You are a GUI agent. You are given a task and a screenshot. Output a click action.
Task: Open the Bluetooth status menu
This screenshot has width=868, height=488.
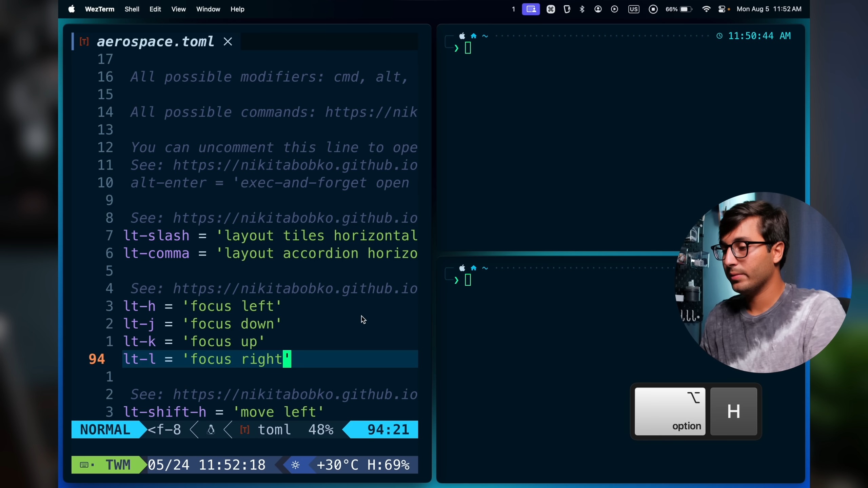pos(582,9)
